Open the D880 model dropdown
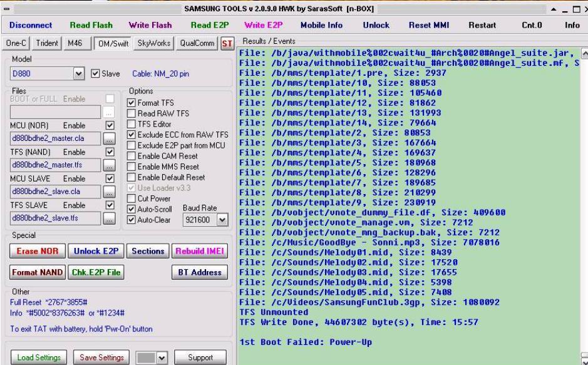The width and height of the screenshot is (588, 365). click(79, 74)
